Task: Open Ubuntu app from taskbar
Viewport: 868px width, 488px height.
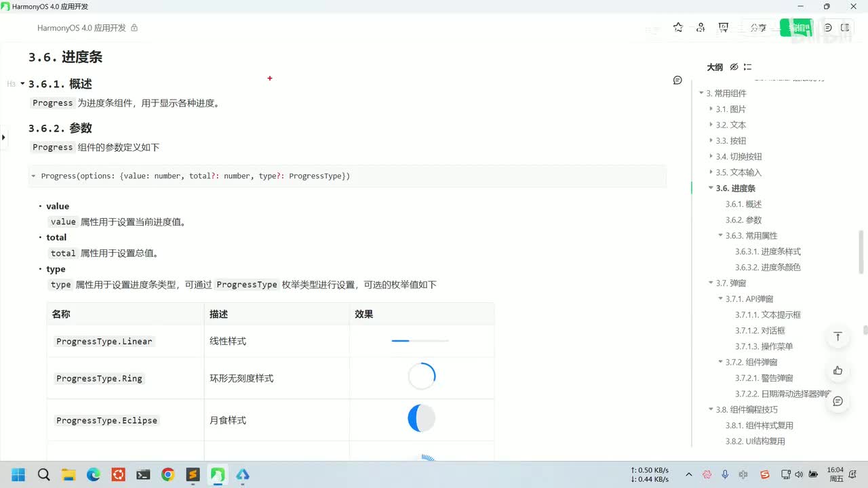Action: [119, 474]
